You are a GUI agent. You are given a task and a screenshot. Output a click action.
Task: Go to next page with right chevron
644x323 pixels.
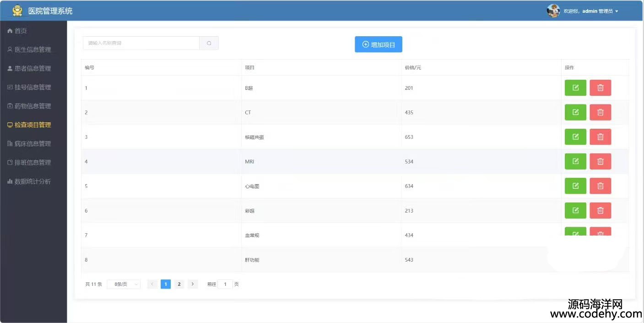point(193,284)
